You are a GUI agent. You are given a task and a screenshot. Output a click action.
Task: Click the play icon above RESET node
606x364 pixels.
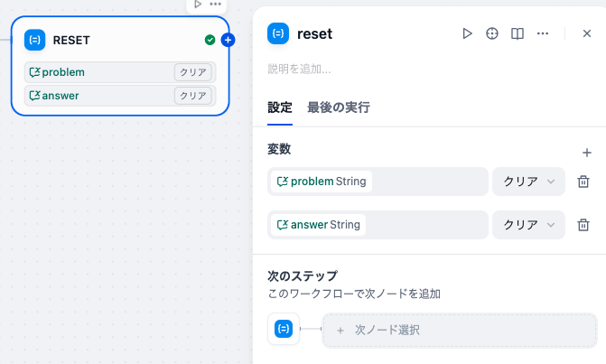pyautogui.click(x=198, y=5)
